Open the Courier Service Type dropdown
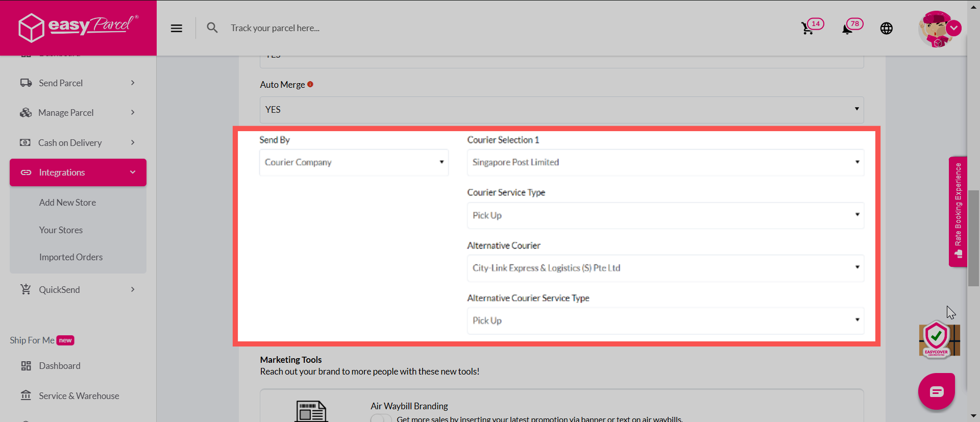The width and height of the screenshot is (980, 422). tap(666, 215)
